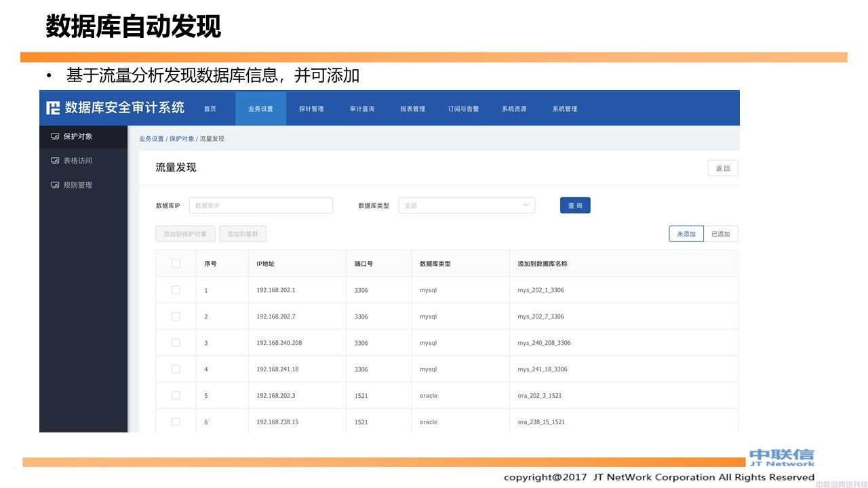Click the 返回 button

point(723,168)
